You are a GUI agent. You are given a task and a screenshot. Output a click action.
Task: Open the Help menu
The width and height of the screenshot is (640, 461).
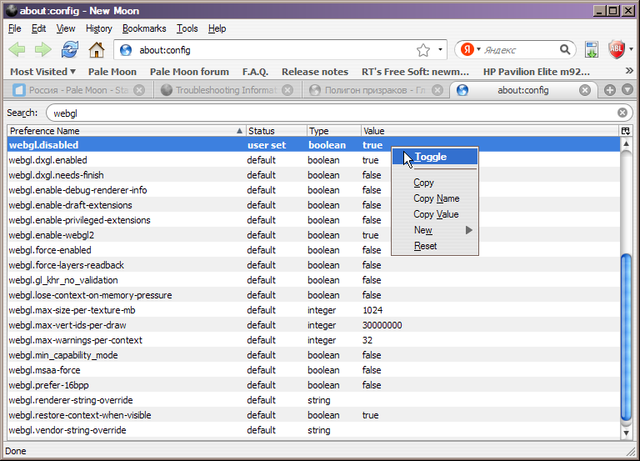tap(217, 29)
